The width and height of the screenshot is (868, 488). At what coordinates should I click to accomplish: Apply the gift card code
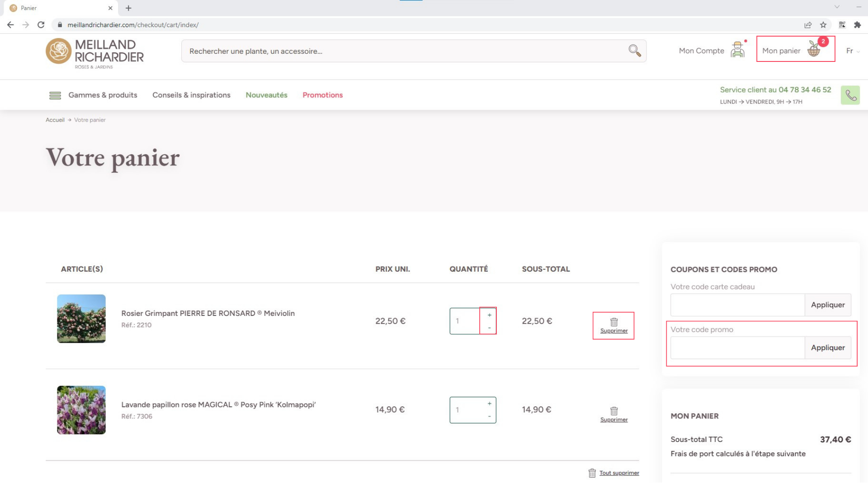[x=827, y=305]
